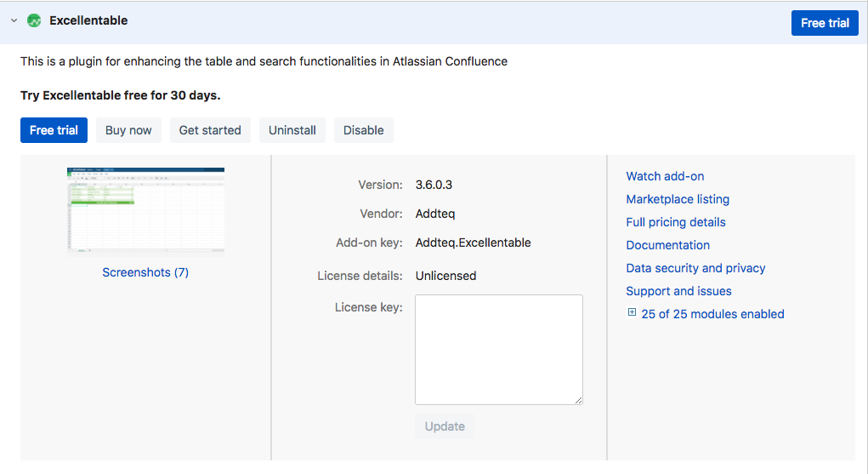Open the Watch add-on link
Screen dimensions: 868x474
coord(665,176)
